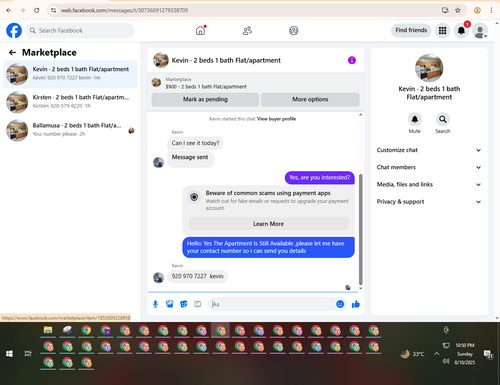Open Kevin's apartment conversation in the list
500x385 pixels.
click(x=70, y=74)
